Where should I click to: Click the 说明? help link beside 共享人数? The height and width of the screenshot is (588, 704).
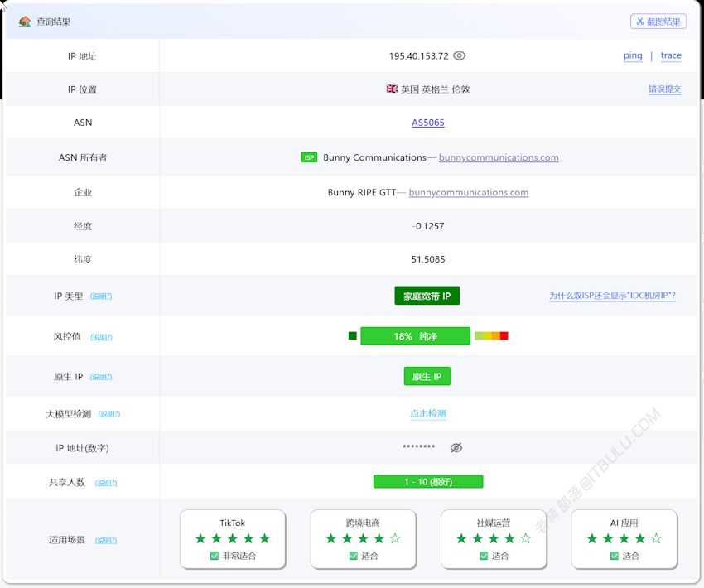106,483
